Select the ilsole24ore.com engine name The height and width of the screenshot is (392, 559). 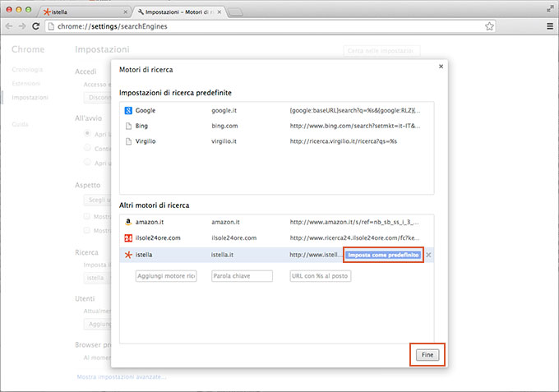point(158,238)
